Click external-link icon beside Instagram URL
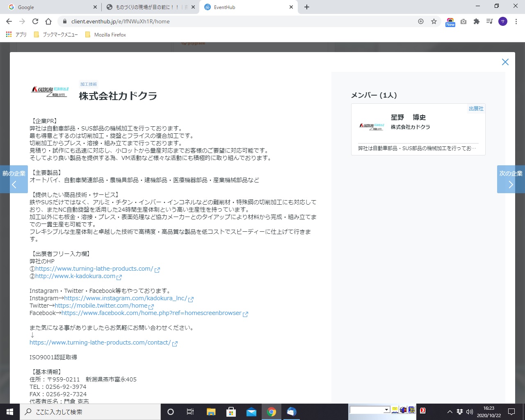 (191, 299)
